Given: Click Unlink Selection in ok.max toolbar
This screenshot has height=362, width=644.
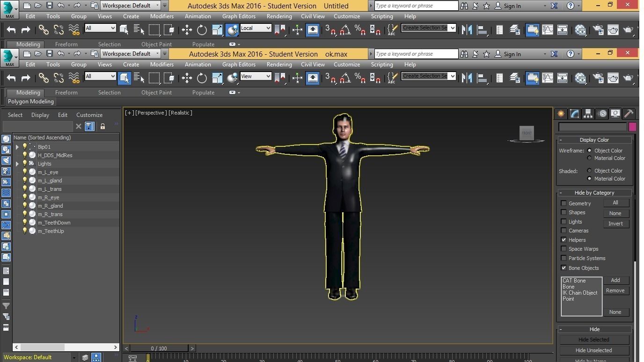Looking at the screenshot, I should [x=59, y=78].
